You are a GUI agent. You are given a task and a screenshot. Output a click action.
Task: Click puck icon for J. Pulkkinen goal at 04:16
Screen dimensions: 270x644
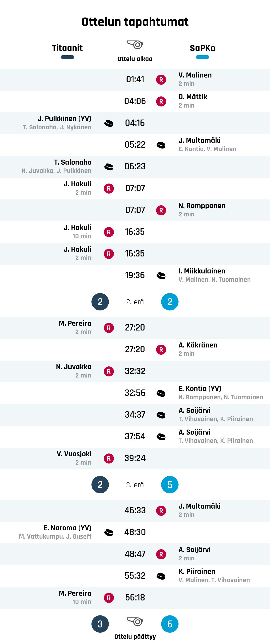click(109, 123)
